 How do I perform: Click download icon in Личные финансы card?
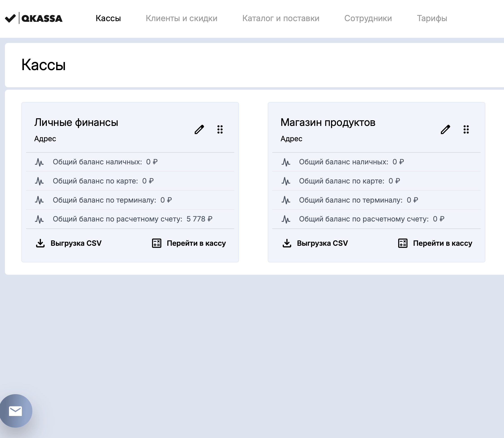coord(40,243)
